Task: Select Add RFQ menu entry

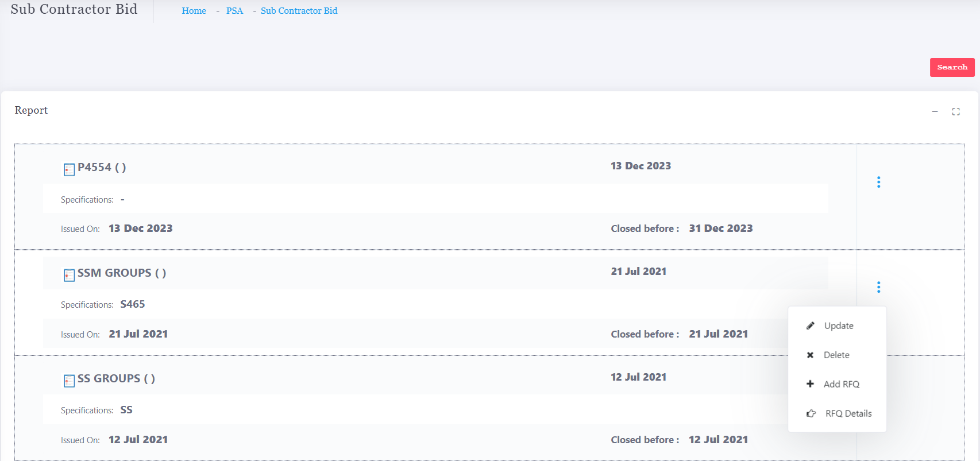Action: point(842,384)
